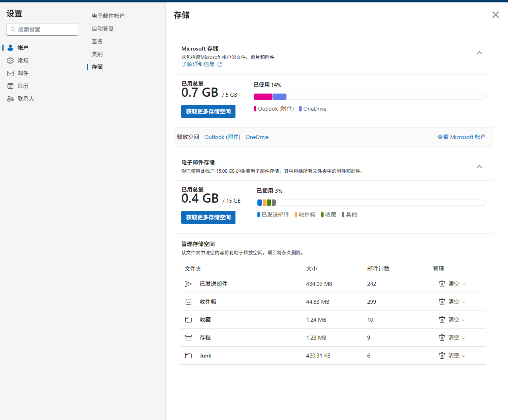Click the calendar icon in settings sidebar
This screenshot has height=420, width=508.
click(10, 86)
